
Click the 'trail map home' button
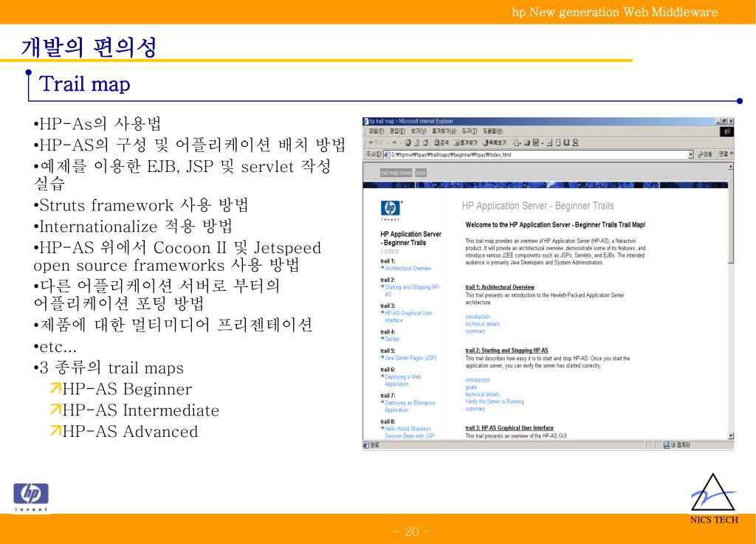[x=396, y=173]
